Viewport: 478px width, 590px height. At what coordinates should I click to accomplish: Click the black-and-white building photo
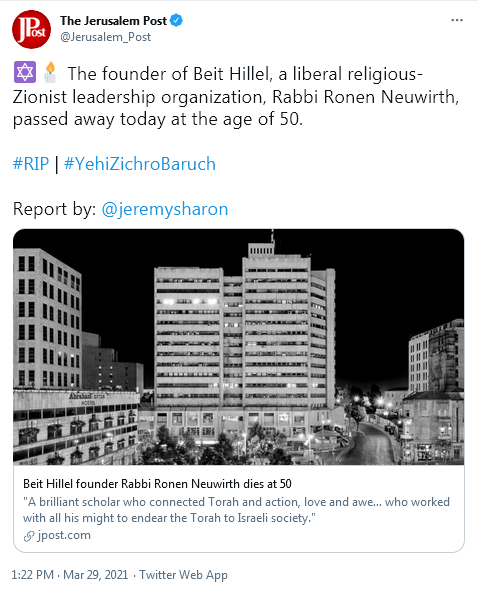239,347
